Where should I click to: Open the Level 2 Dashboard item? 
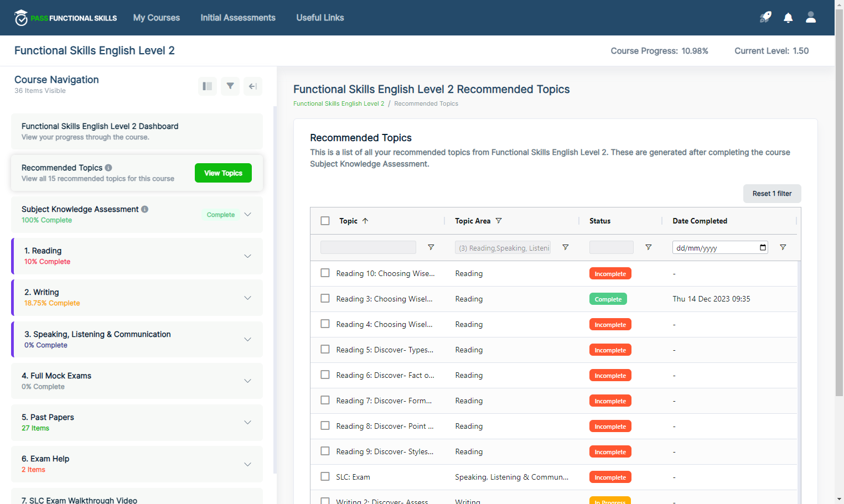137,132
